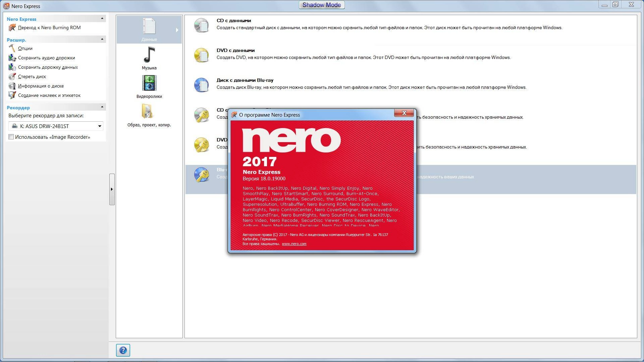Open www.nero.com link in About dialog

click(x=294, y=244)
